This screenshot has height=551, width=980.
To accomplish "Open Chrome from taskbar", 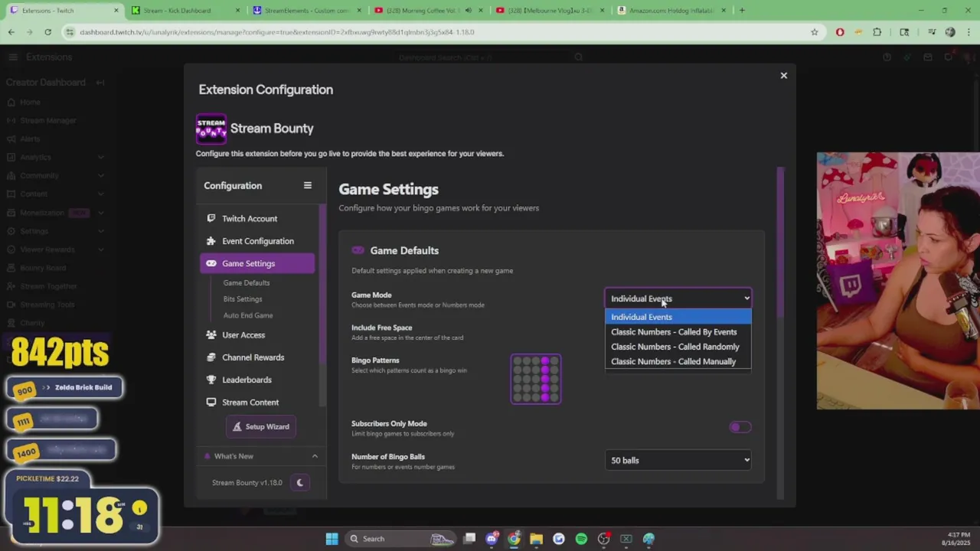I will point(514,539).
